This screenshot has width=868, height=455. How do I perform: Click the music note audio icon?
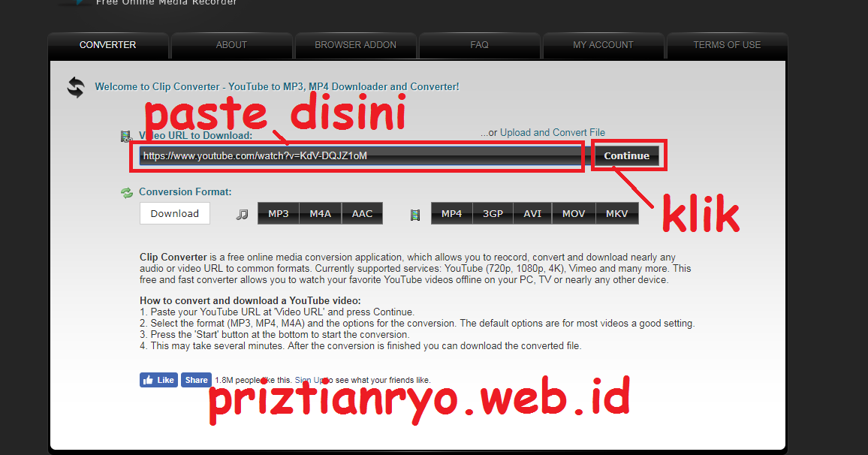242,214
